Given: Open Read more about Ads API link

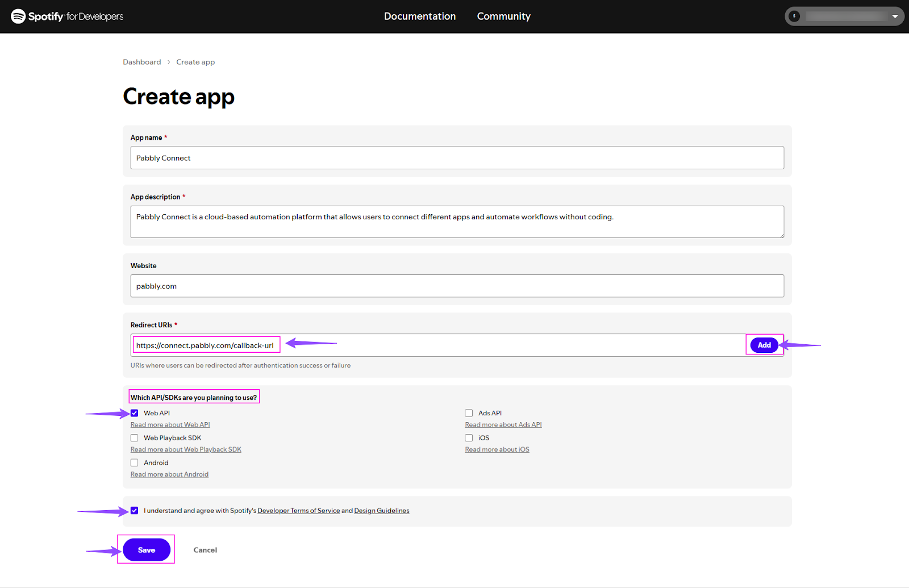Looking at the screenshot, I should [x=503, y=425].
